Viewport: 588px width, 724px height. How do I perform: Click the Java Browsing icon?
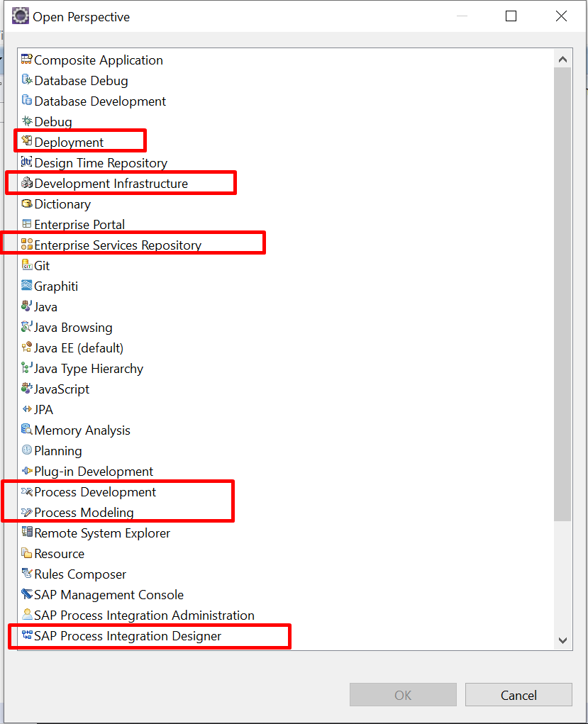[x=27, y=326]
